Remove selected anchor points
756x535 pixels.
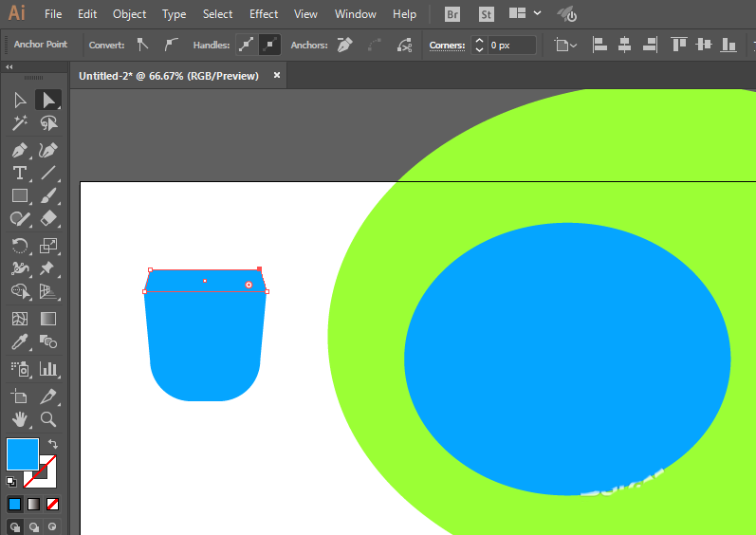(344, 45)
